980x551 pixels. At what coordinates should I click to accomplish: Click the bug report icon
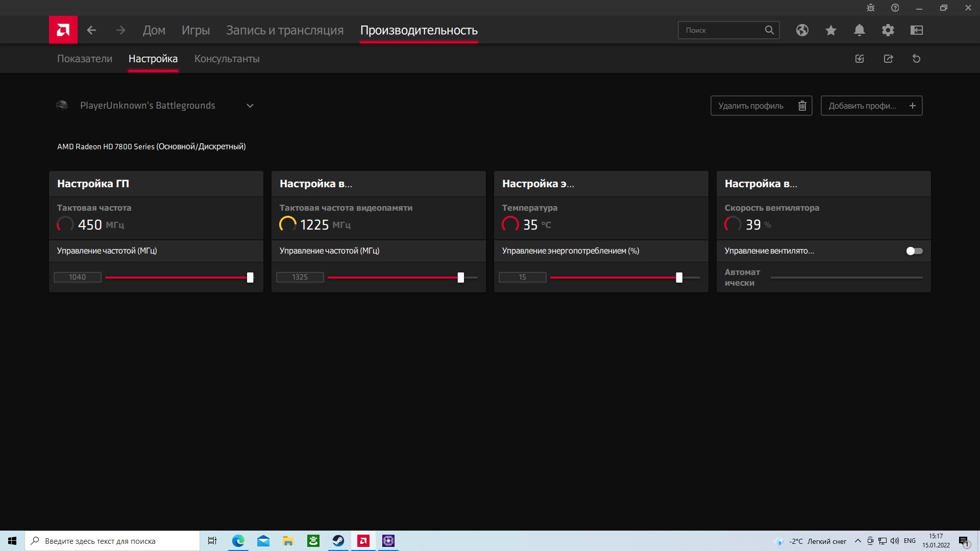pyautogui.click(x=870, y=8)
